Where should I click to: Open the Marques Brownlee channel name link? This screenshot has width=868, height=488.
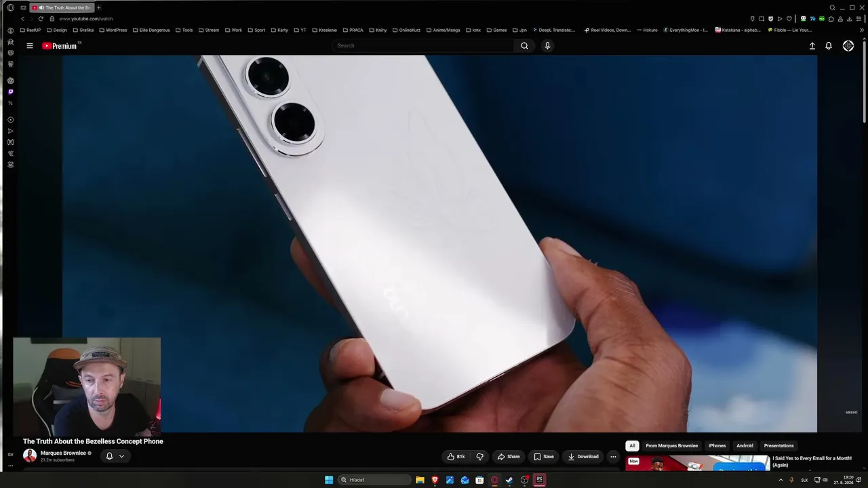coord(63,453)
